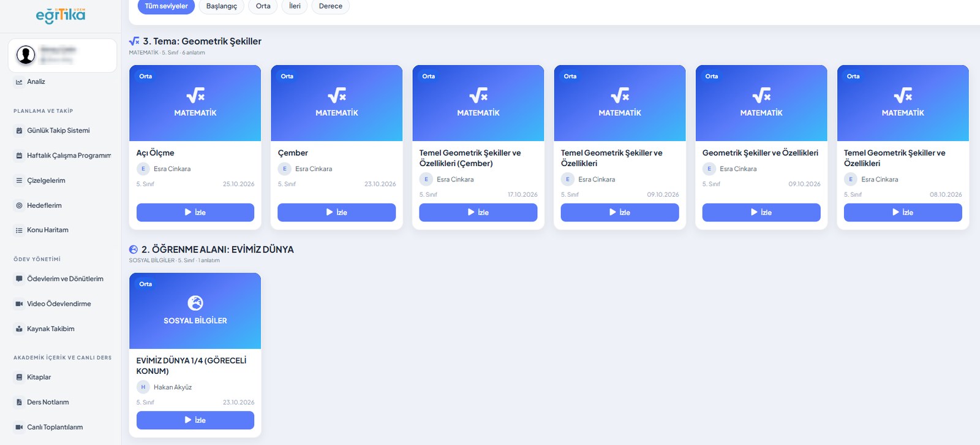Filter lessons by Orta level
980x445 pixels.
click(263, 6)
